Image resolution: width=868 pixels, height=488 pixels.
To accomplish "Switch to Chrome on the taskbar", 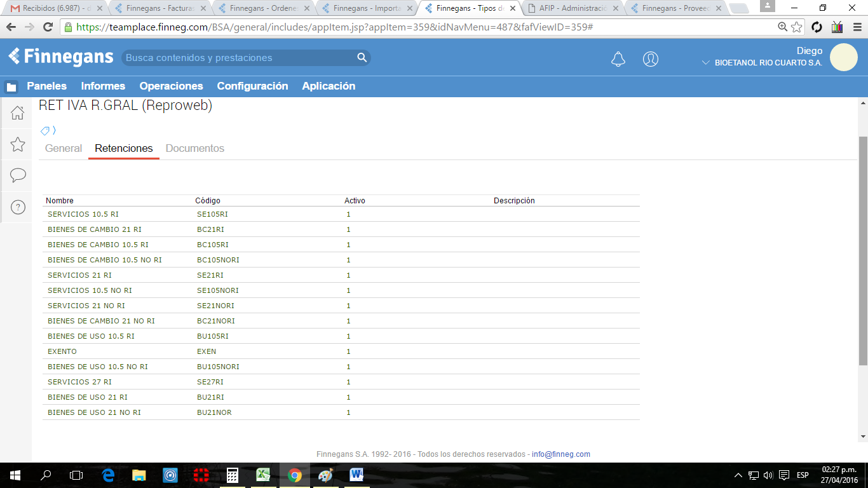I will coord(294,475).
